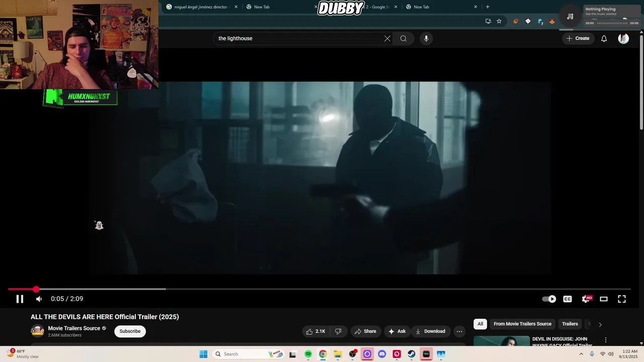Open the Windows Start menu
The image size is (644, 362).
tap(203, 354)
